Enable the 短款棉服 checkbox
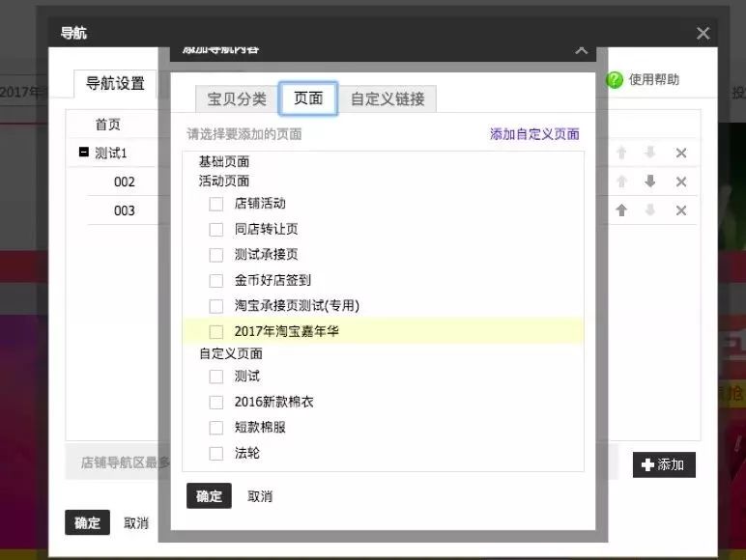 (216, 428)
